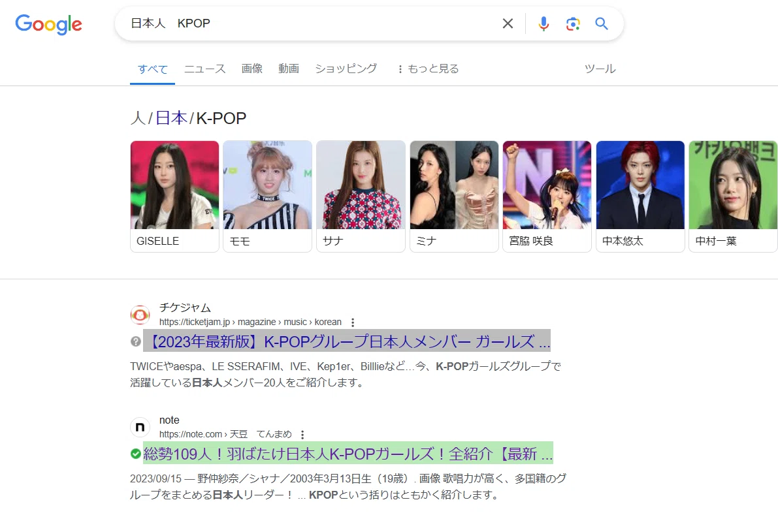Image resolution: width=778 pixels, height=532 pixels.
Task: Open the ツール options
Action: point(600,69)
